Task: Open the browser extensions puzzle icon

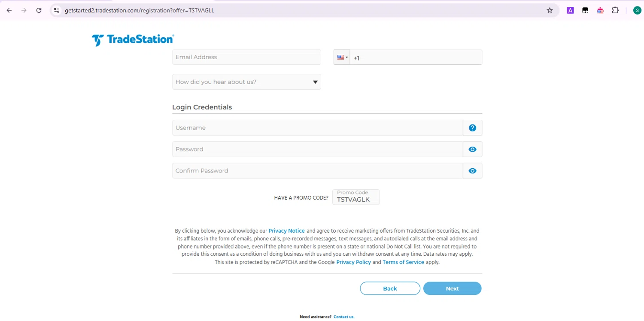Action: (x=615, y=10)
